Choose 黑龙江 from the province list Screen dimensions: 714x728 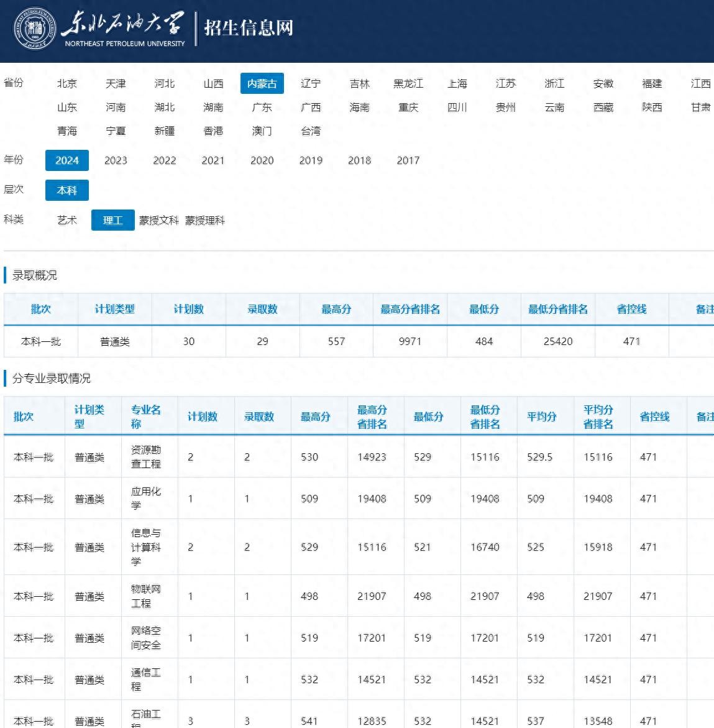pos(408,83)
